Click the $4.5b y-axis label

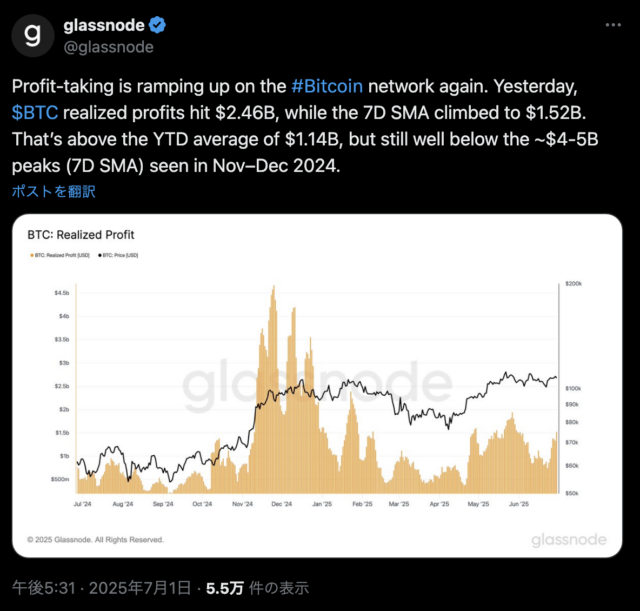(62, 293)
